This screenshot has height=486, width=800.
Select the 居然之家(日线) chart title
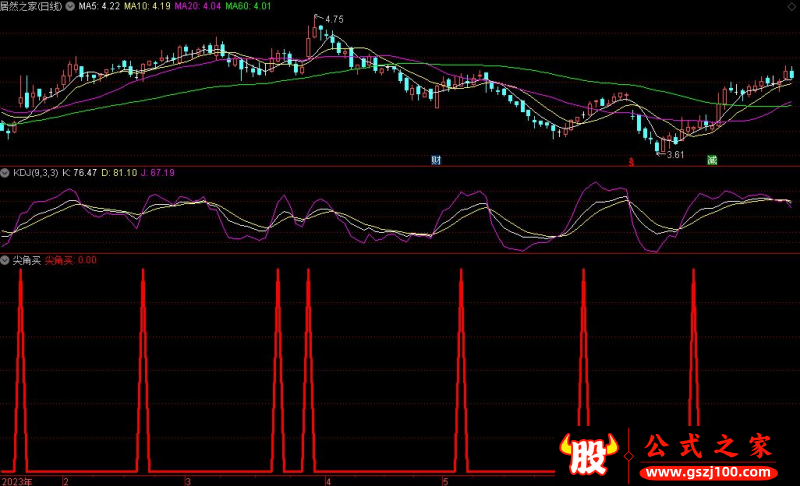(31, 7)
